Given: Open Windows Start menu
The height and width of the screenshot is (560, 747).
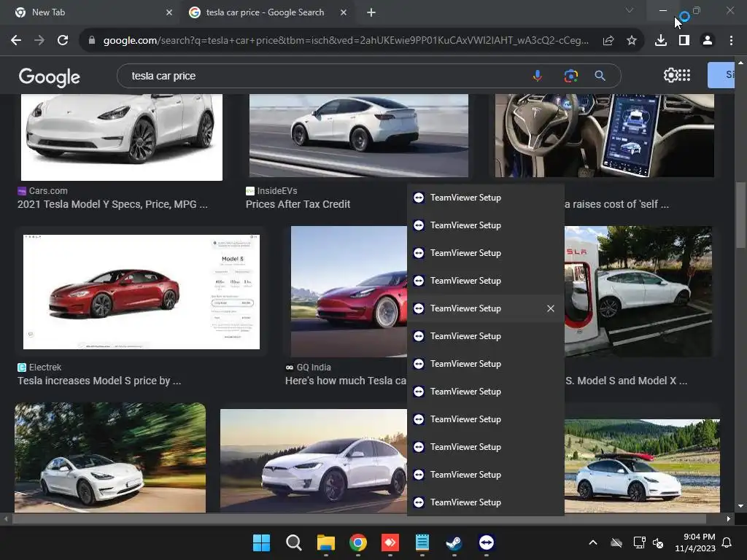Looking at the screenshot, I should tap(261, 542).
